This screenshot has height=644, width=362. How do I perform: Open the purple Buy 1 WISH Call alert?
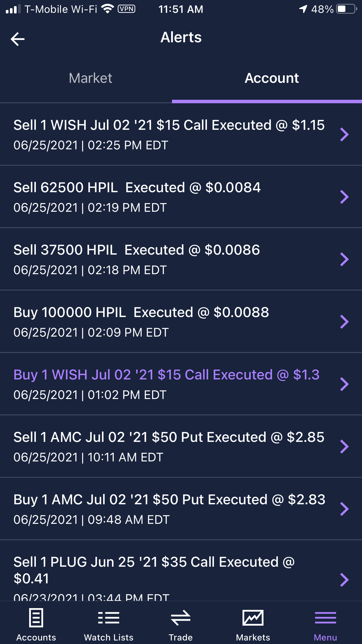click(x=166, y=375)
